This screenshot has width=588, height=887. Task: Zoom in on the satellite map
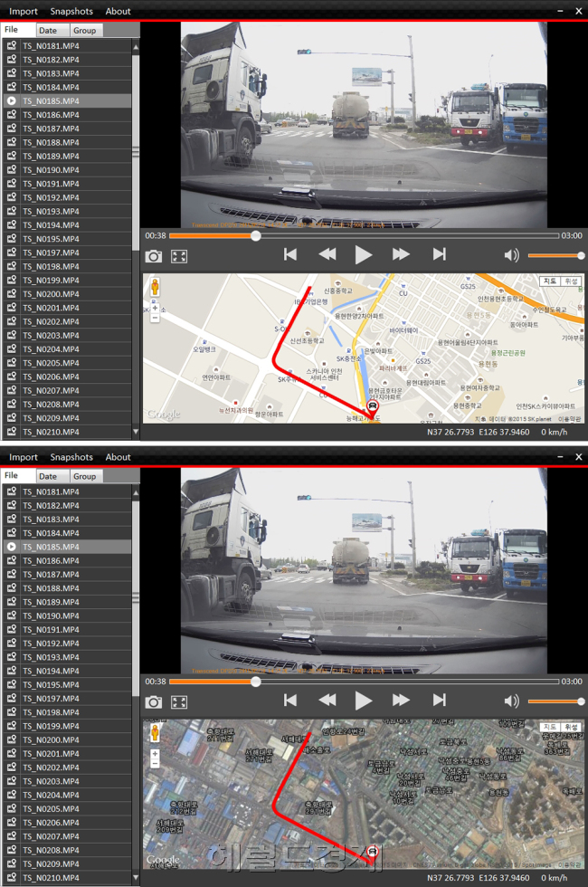coord(155,753)
